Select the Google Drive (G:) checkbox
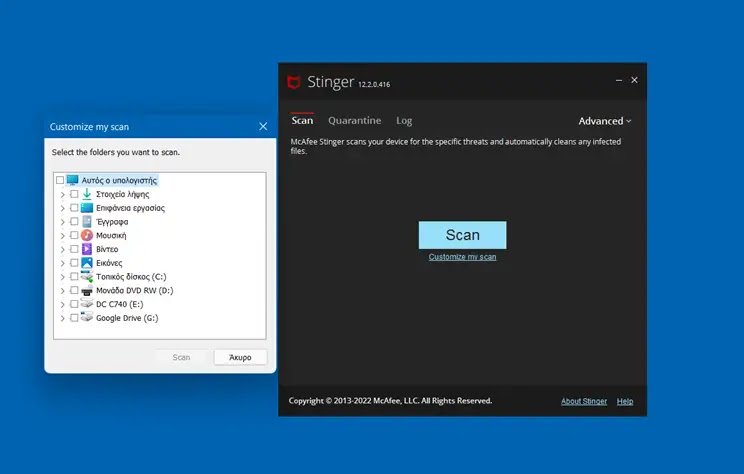The image size is (744, 474). (x=74, y=318)
